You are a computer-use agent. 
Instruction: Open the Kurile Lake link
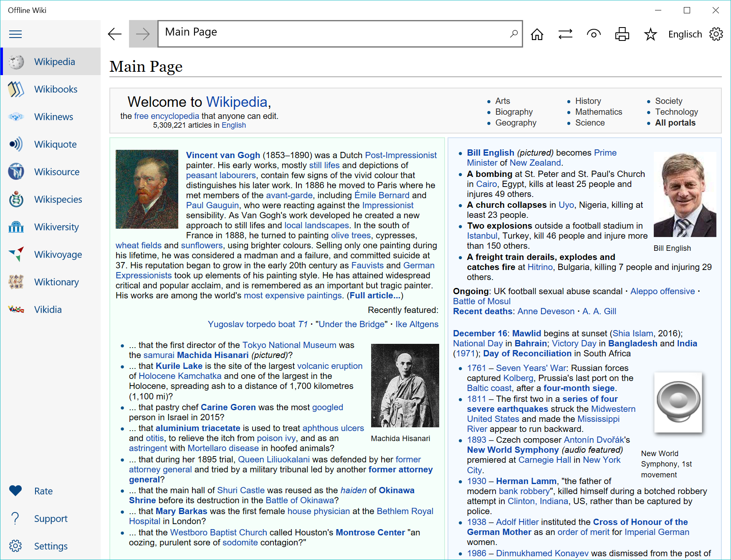[x=179, y=366]
